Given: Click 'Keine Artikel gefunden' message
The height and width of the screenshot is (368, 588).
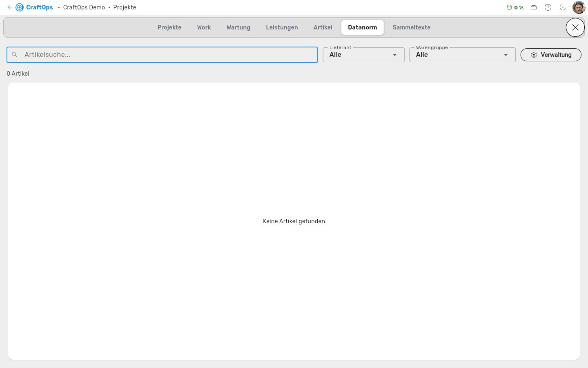Looking at the screenshot, I should (294, 221).
